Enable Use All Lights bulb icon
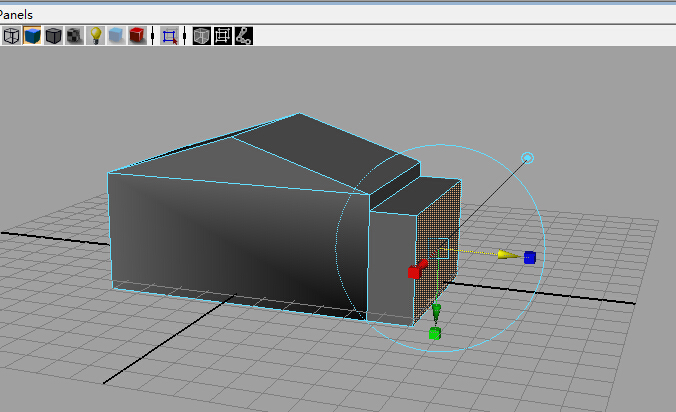 pyautogui.click(x=96, y=36)
